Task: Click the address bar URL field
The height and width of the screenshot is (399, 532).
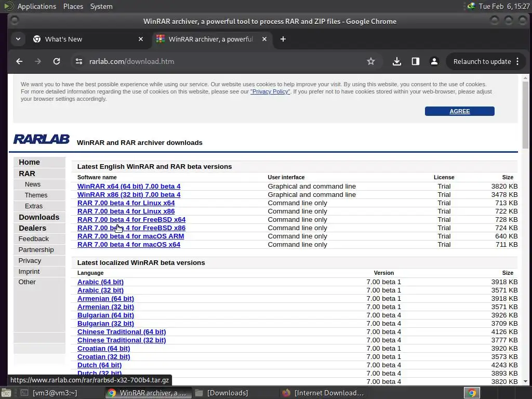Action: tap(224, 61)
